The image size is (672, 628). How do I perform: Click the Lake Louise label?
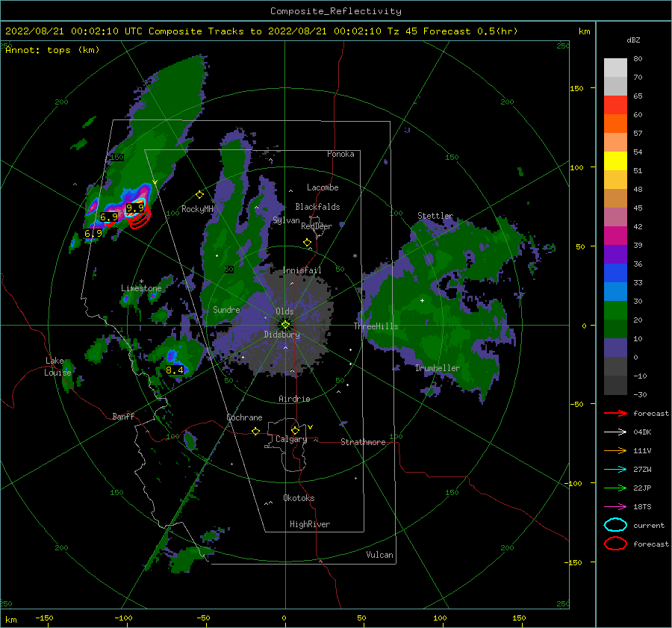point(57,367)
